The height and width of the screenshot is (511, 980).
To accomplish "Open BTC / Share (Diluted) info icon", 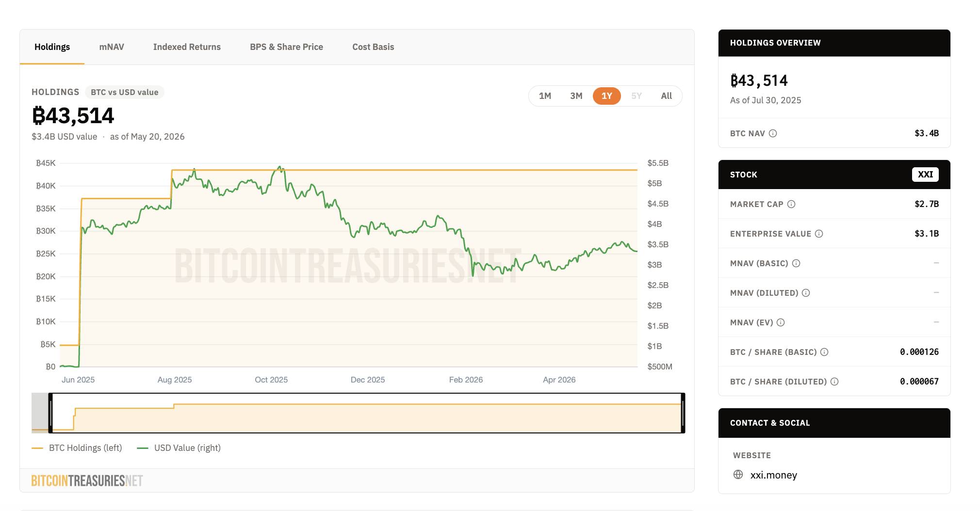I will point(834,382).
